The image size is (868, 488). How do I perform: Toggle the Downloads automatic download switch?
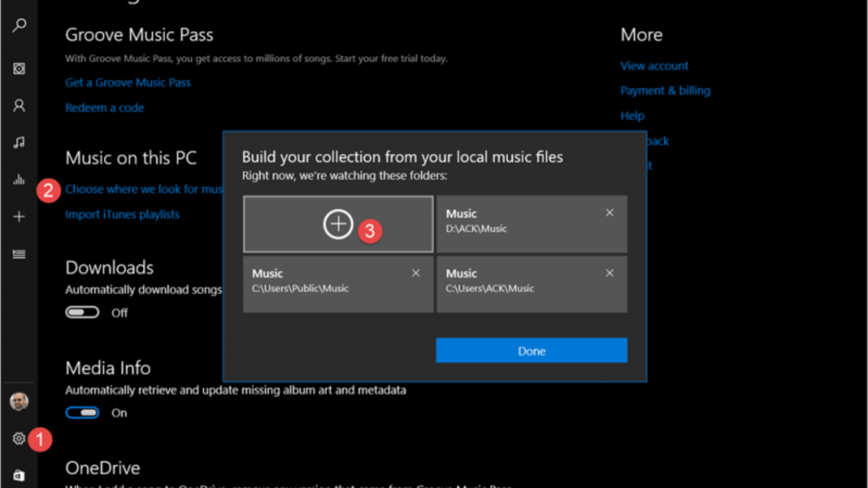click(x=82, y=312)
